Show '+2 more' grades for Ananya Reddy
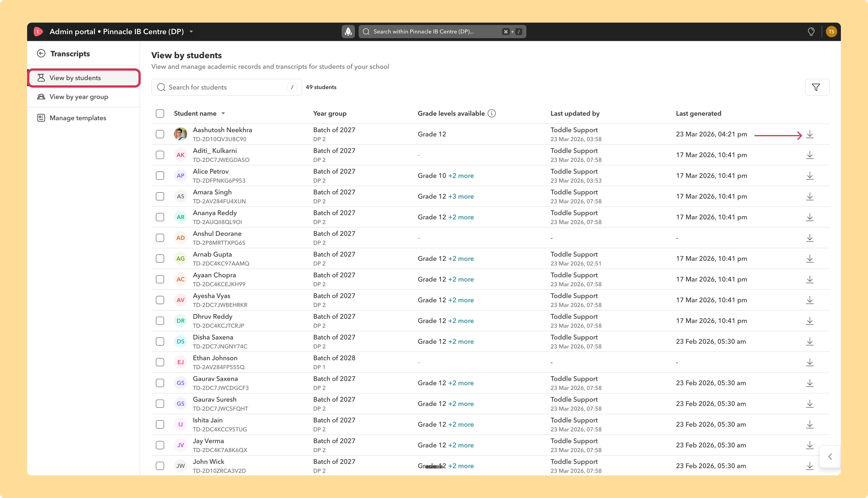Screen dimensions: 868x498 461,217
